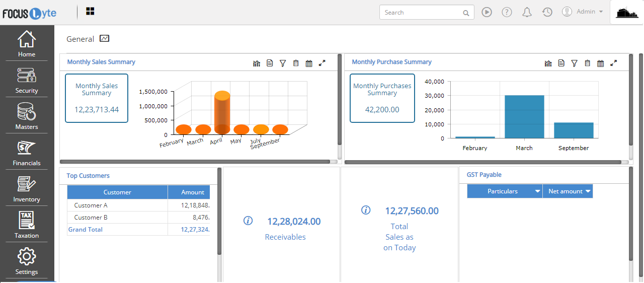Open the Particulars column dropdown arrow
The width and height of the screenshot is (644, 283).
537,191
